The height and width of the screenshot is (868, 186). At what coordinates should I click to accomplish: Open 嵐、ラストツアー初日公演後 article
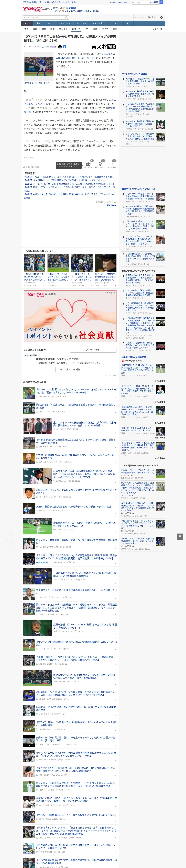tap(85, 424)
